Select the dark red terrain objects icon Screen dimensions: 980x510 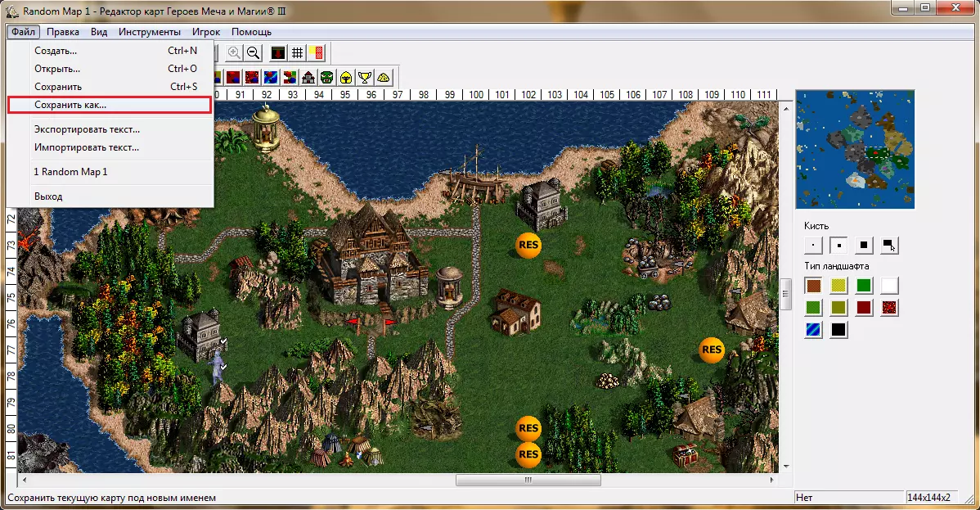pyautogui.click(x=233, y=78)
